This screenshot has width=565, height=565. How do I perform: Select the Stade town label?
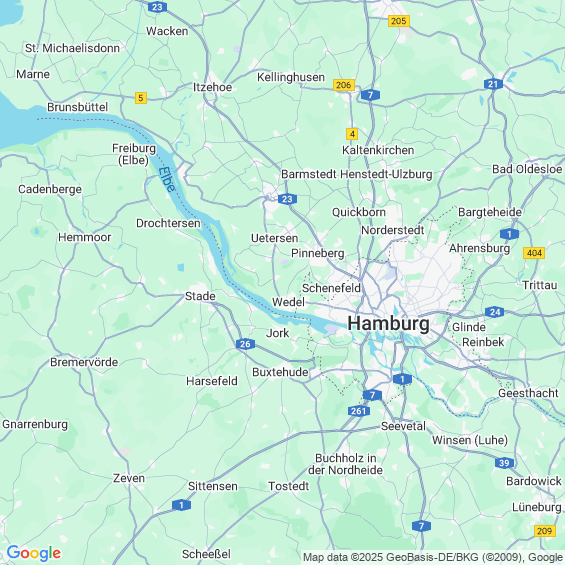click(x=200, y=296)
